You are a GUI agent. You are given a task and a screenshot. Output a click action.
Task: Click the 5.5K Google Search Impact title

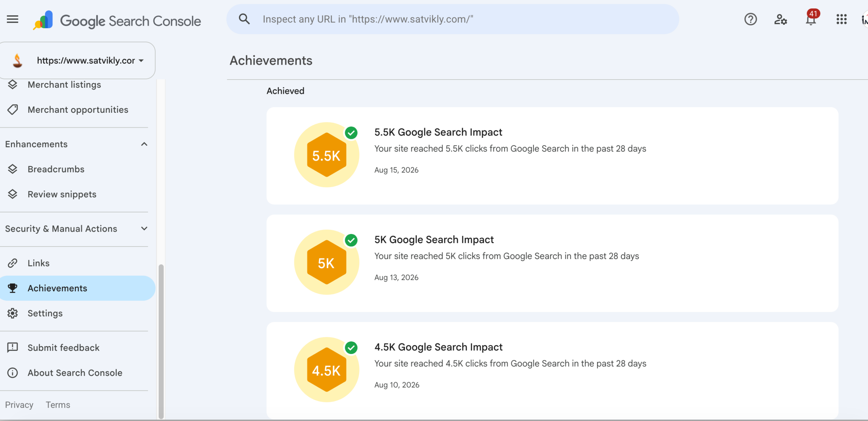tap(438, 132)
